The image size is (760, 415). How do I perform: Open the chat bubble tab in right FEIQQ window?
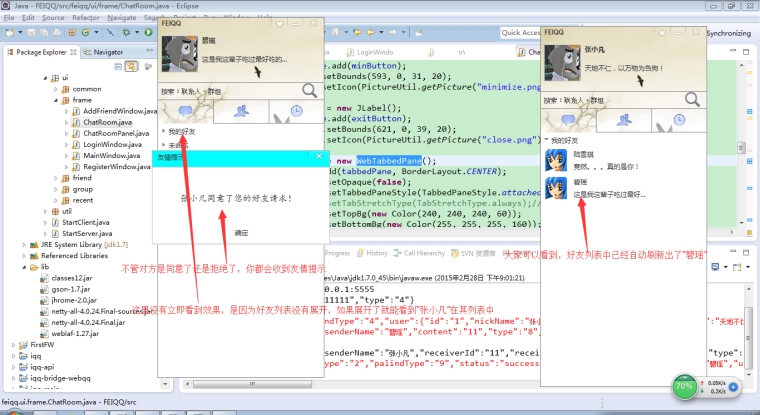(x=569, y=120)
